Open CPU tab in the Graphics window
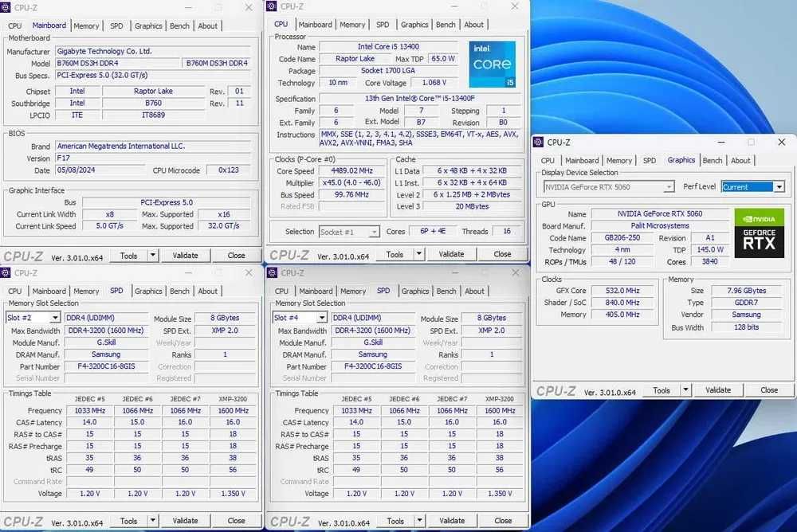797x532 pixels. [x=548, y=160]
